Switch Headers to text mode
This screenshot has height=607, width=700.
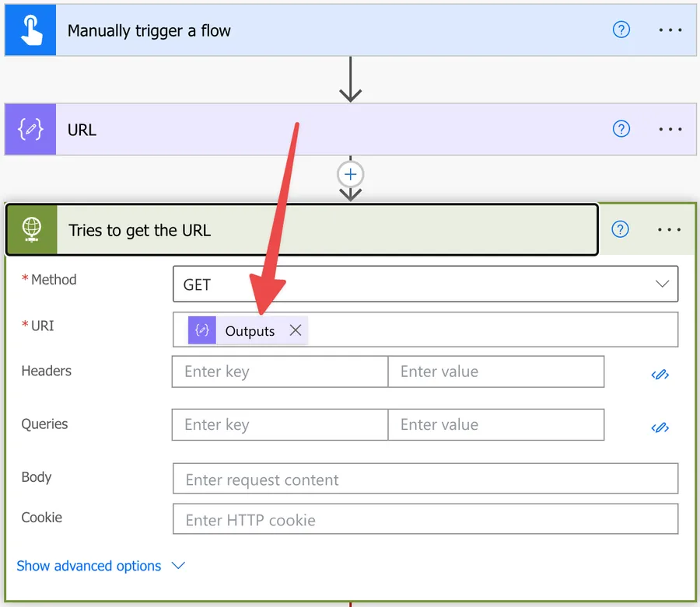pos(660,374)
